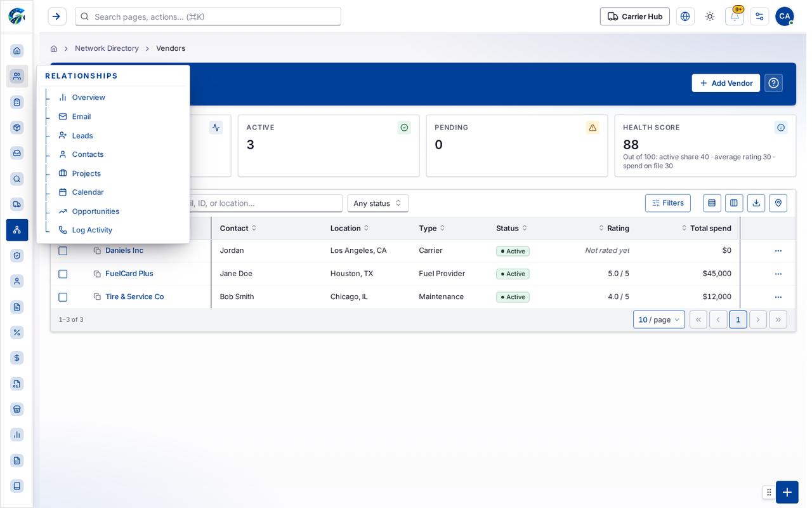The width and height of the screenshot is (812, 508).
Task: Open the dollar sign sidebar icon
Action: click(x=17, y=358)
